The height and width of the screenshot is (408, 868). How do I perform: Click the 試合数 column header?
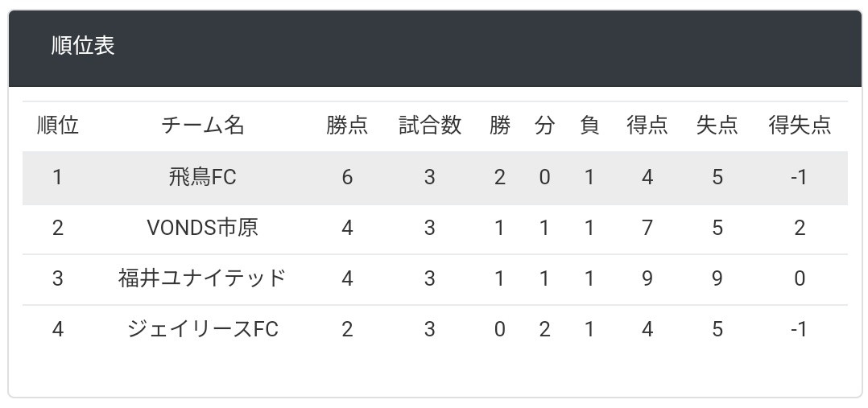point(430,126)
